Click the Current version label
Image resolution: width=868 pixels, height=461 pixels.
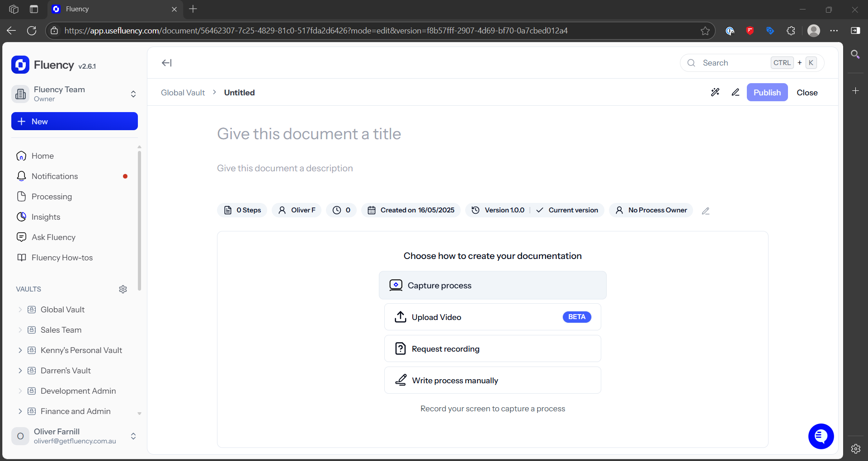click(573, 210)
